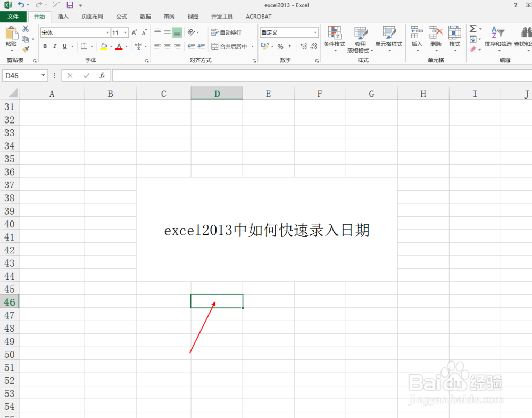Image resolution: width=532 pixels, height=418 pixels.
Task: Toggle align text right
Action: tap(177, 46)
